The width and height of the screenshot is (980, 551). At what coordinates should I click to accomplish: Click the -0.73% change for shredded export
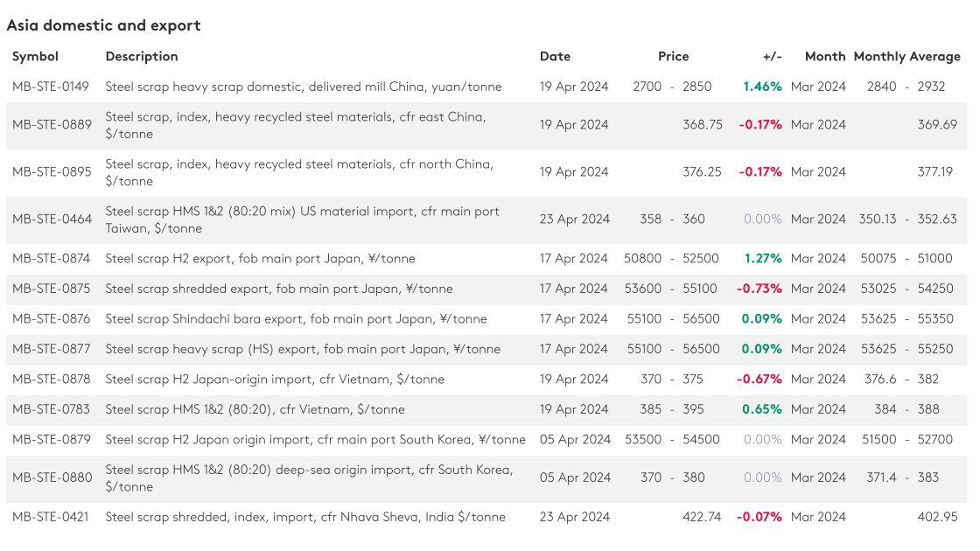click(x=759, y=289)
